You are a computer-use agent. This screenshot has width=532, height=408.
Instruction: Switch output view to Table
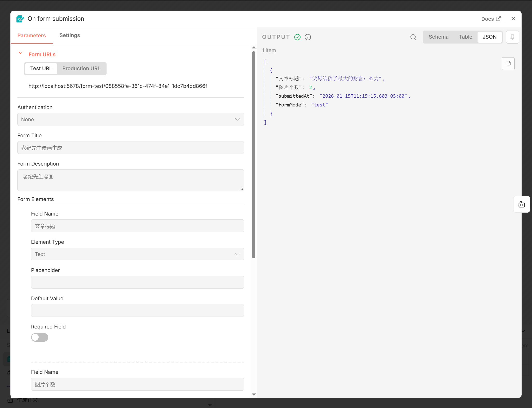(x=465, y=37)
